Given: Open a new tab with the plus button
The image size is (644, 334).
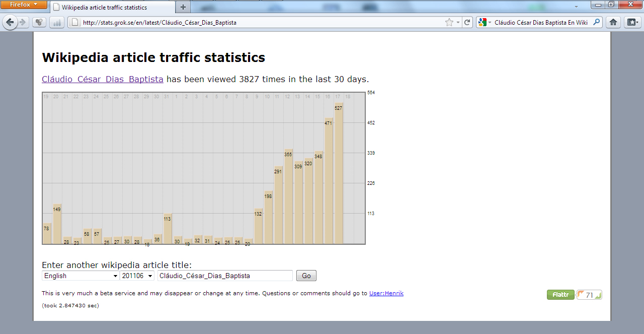Looking at the screenshot, I should click(183, 7).
